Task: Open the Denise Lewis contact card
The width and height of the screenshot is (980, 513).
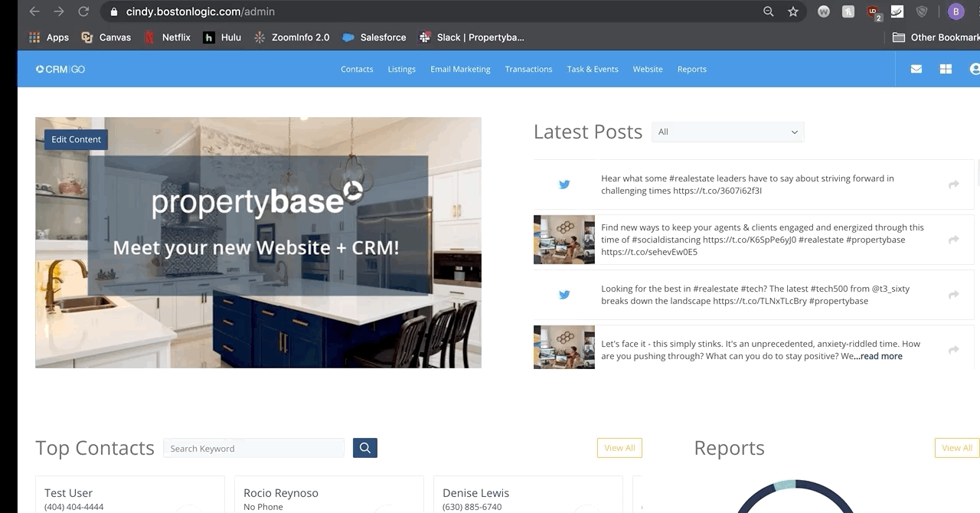Action: [528, 495]
